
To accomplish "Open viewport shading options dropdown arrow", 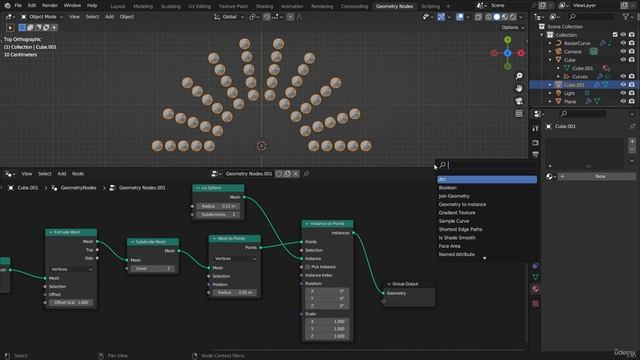I will tap(521, 17).
